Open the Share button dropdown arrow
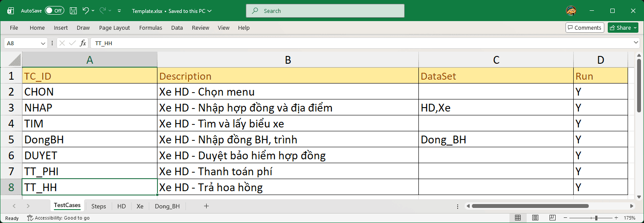 (x=635, y=28)
